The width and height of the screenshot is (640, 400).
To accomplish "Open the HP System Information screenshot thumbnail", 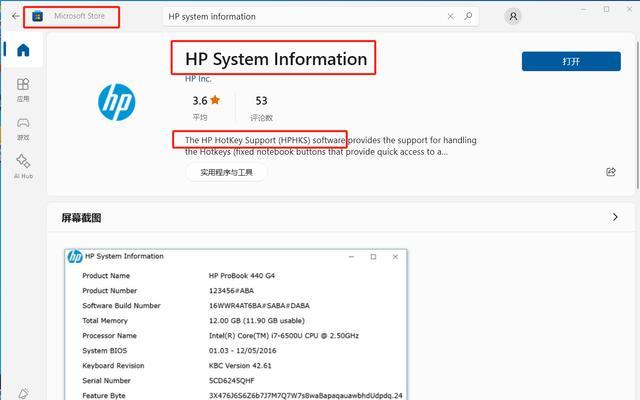I will tap(236, 324).
